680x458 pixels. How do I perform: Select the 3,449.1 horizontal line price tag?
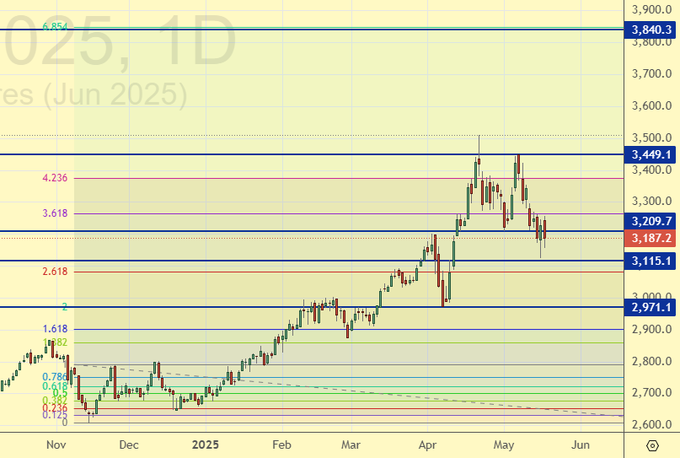coord(652,154)
